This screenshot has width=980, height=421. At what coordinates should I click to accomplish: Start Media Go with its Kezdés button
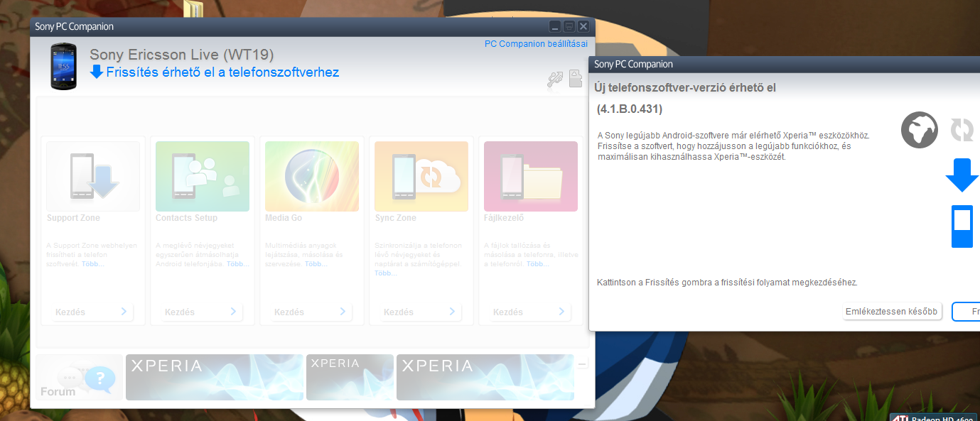pyautogui.click(x=312, y=312)
